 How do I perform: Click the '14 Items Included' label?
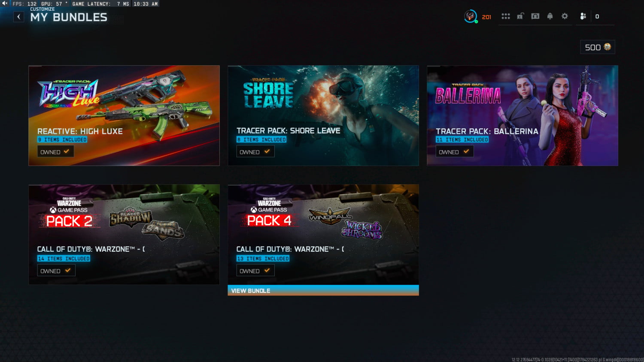pyautogui.click(x=64, y=258)
